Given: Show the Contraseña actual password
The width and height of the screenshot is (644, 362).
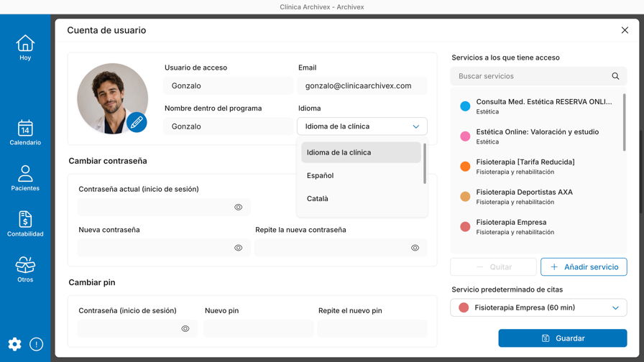Looking at the screenshot, I should coord(238,207).
